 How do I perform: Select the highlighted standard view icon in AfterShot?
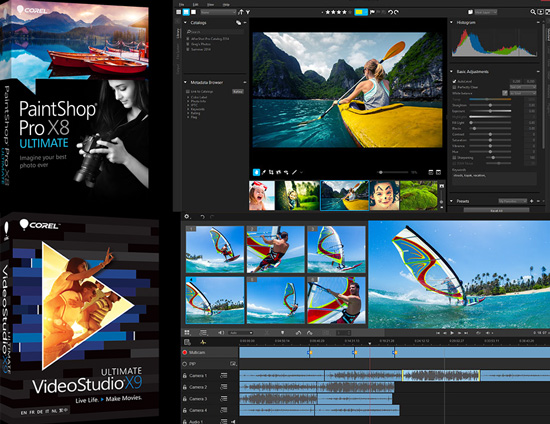(186, 12)
